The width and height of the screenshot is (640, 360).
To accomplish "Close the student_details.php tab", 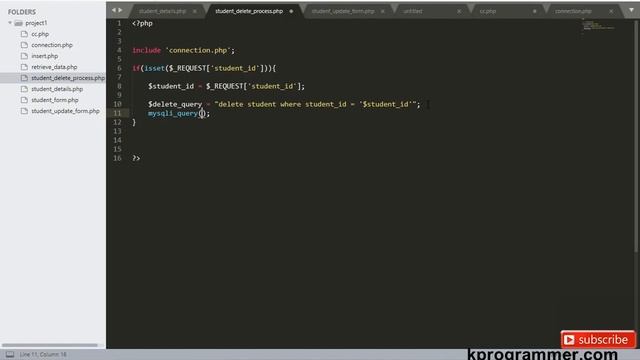I will point(195,11).
